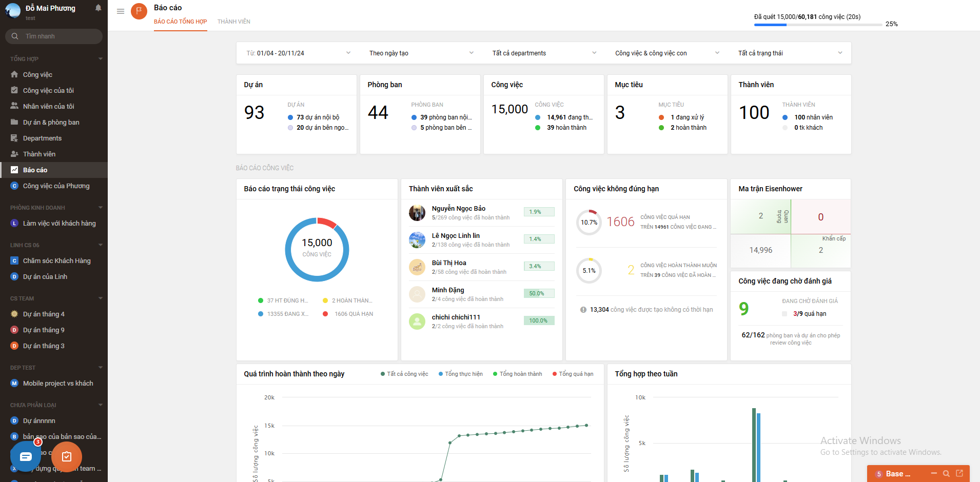Open Công việc home icon in sidebar
This screenshot has width=980, height=482.
(14, 74)
